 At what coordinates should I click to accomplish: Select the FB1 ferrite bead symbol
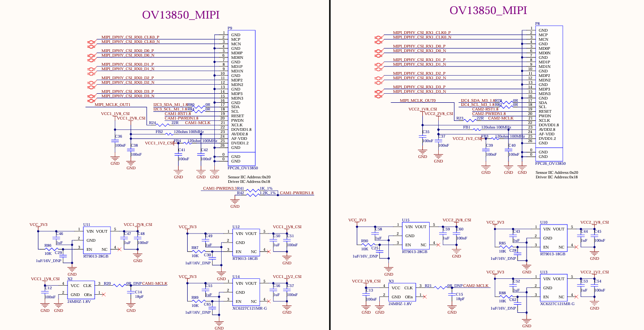pyautogui.click(x=475, y=129)
